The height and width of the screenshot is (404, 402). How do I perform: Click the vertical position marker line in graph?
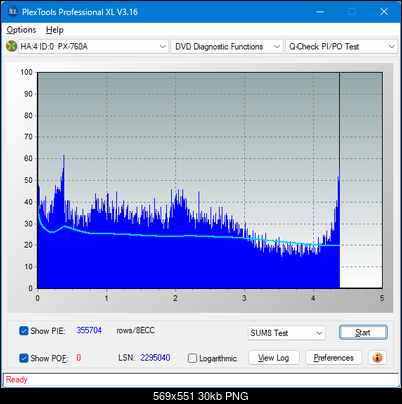tap(339, 120)
